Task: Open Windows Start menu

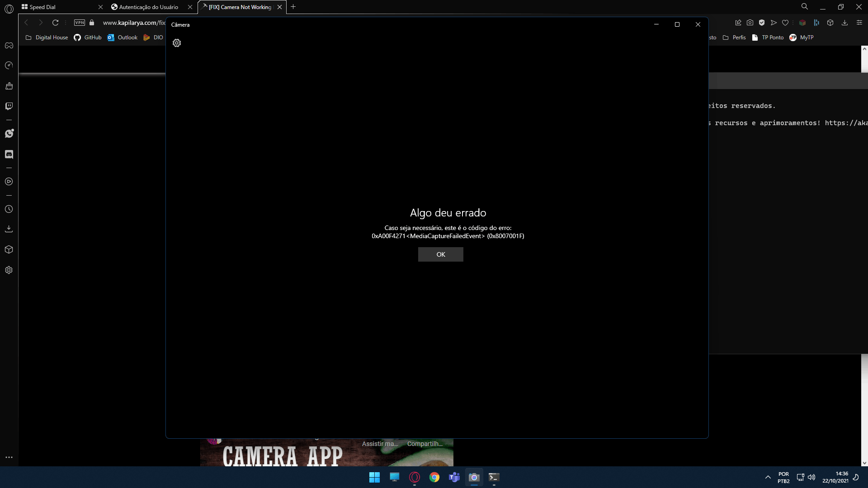Action: pos(374,477)
